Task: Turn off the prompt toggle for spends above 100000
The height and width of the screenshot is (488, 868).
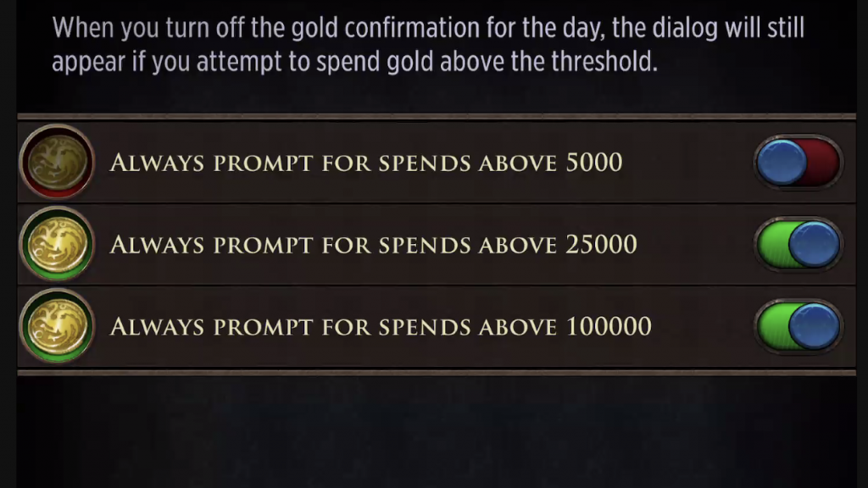Action: tap(798, 326)
